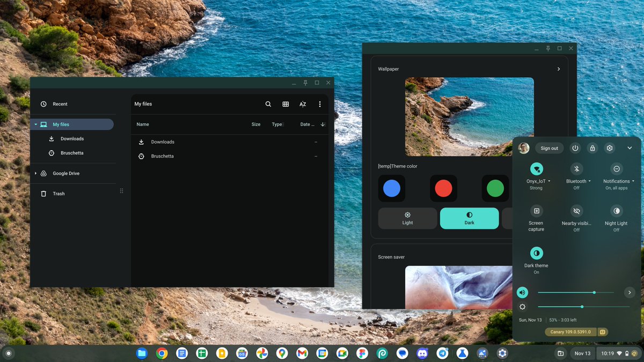
Task: Select the Light theme option
Action: [407, 218]
